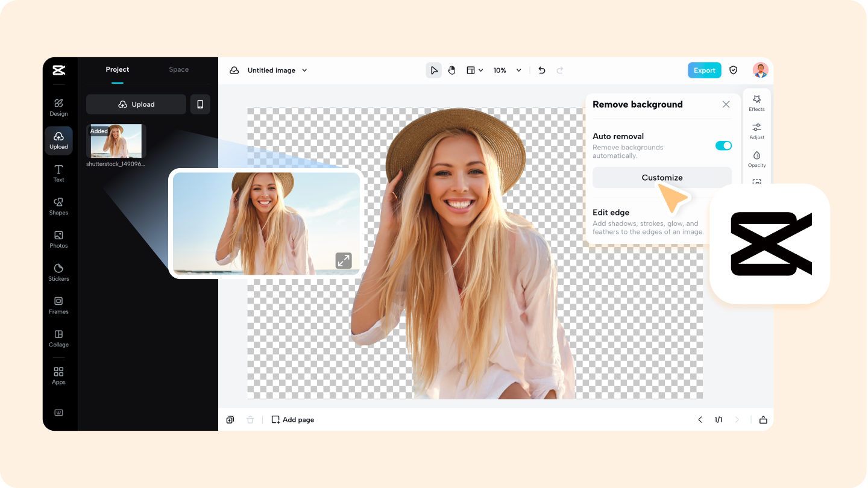Enable Auto removal of backgrounds
This screenshot has width=868, height=488.
pyautogui.click(x=723, y=145)
